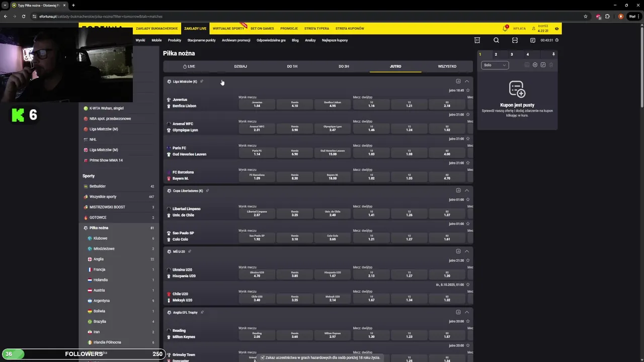The image size is (644, 362).
Task: Open coupon settings gear icon
Action: (x=535, y=65)
